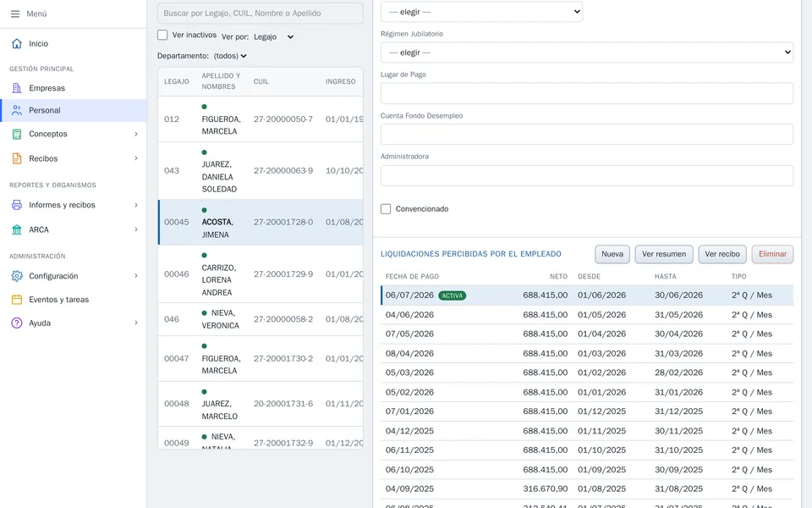Screen dimensions: 812x508
Task: Click the Cuenta Fondo Desempleo field
Action: tap(587, 135)
